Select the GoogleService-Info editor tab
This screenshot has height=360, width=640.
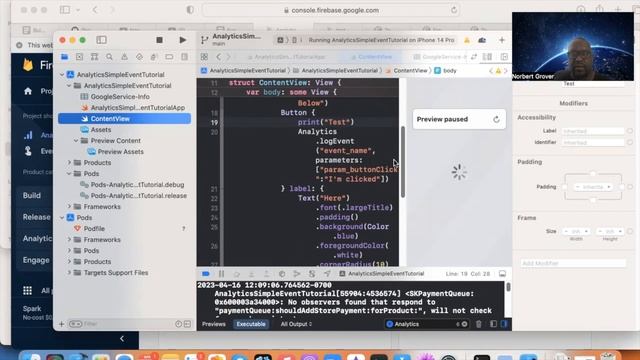click(x=441, y=57)
